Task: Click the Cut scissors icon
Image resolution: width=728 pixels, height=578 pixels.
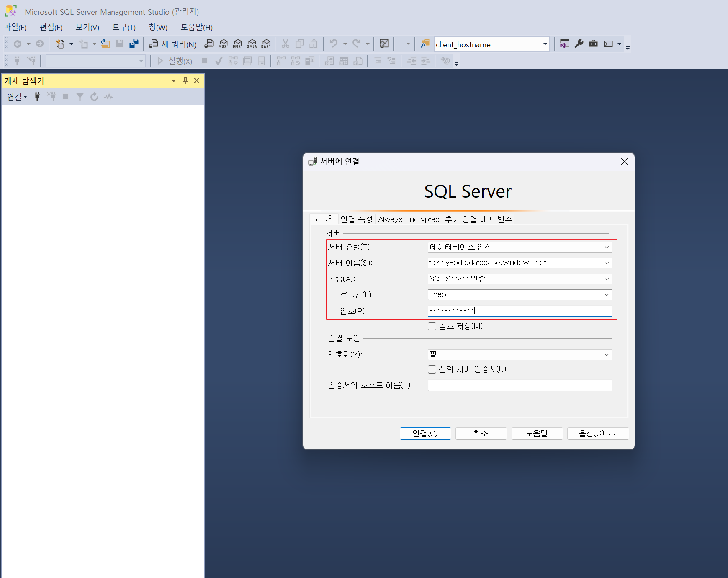Action: [286, 44]
